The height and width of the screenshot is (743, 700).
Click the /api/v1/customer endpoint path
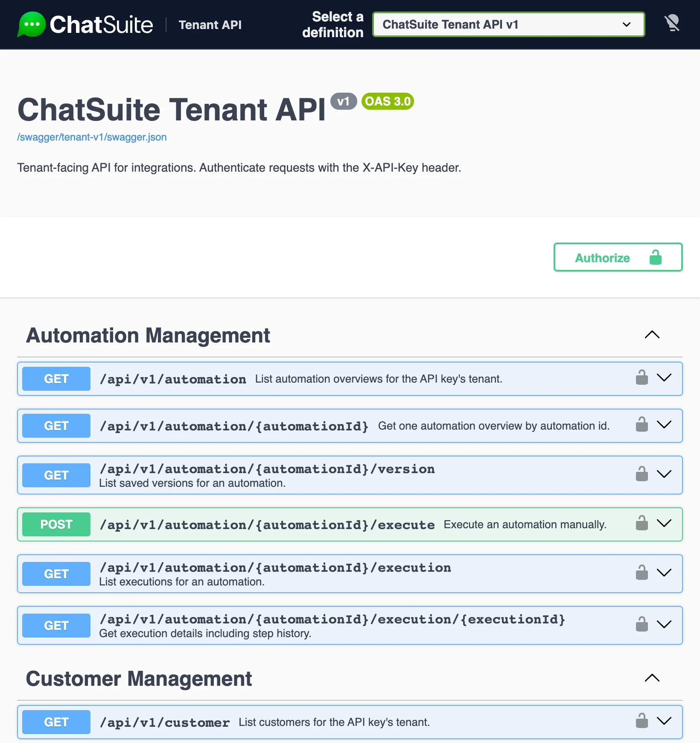tap(164, 723)
